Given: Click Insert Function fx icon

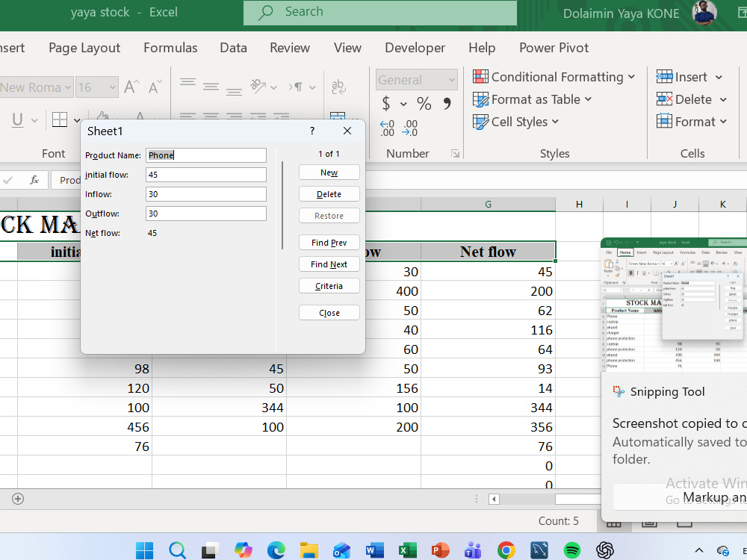Looking at the screenshot, I should click(x=34, y=180).
